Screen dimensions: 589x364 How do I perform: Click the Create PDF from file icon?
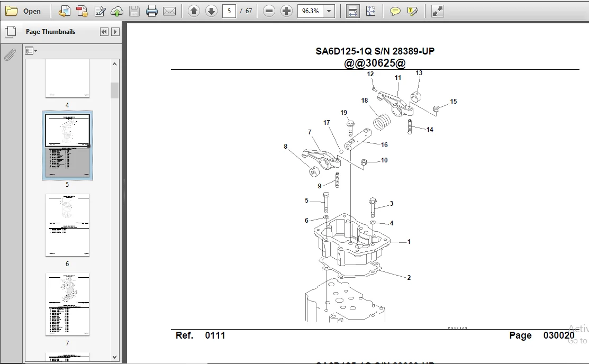click(64, 11)
